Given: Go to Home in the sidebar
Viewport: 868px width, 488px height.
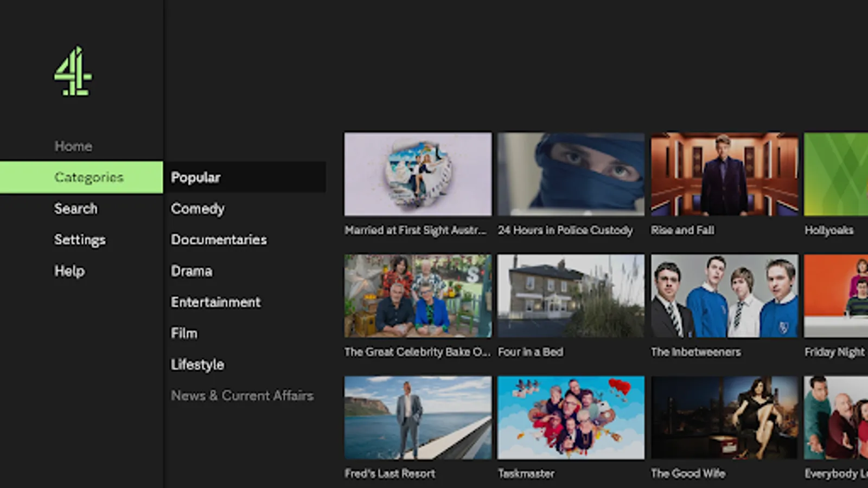Looking at the screenshot, I should (73, 146).
